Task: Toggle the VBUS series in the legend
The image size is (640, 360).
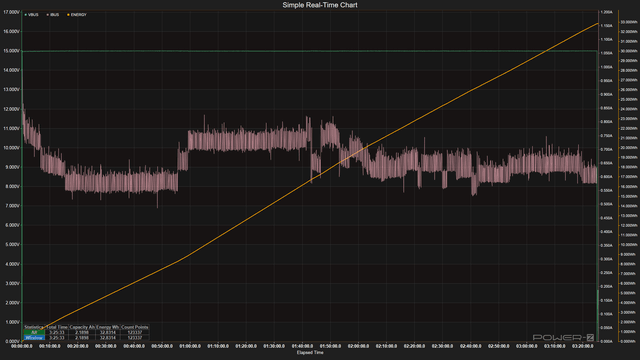Action: [x=31, y=15]
